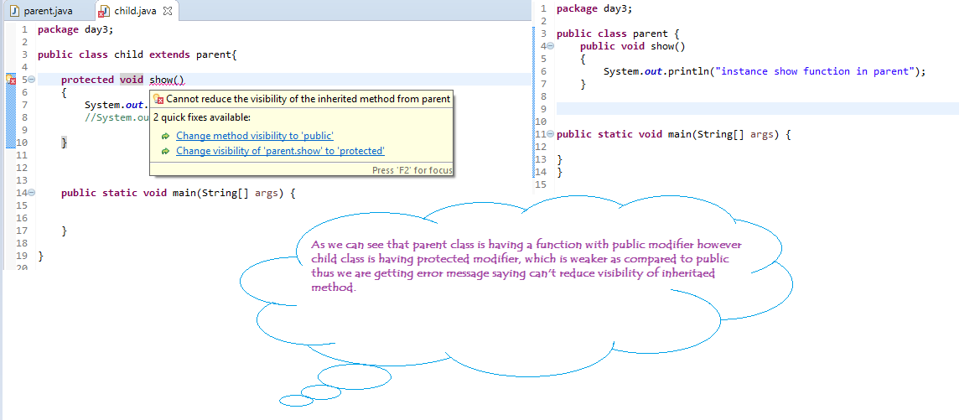Click the error marker beside line 5
The width and height of the screenshot is (980, 420).
11,80
